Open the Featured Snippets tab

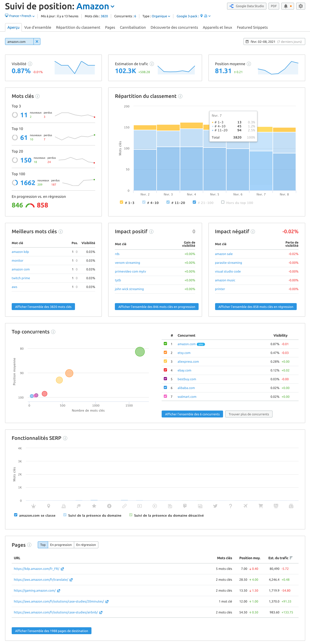[252, 28]
